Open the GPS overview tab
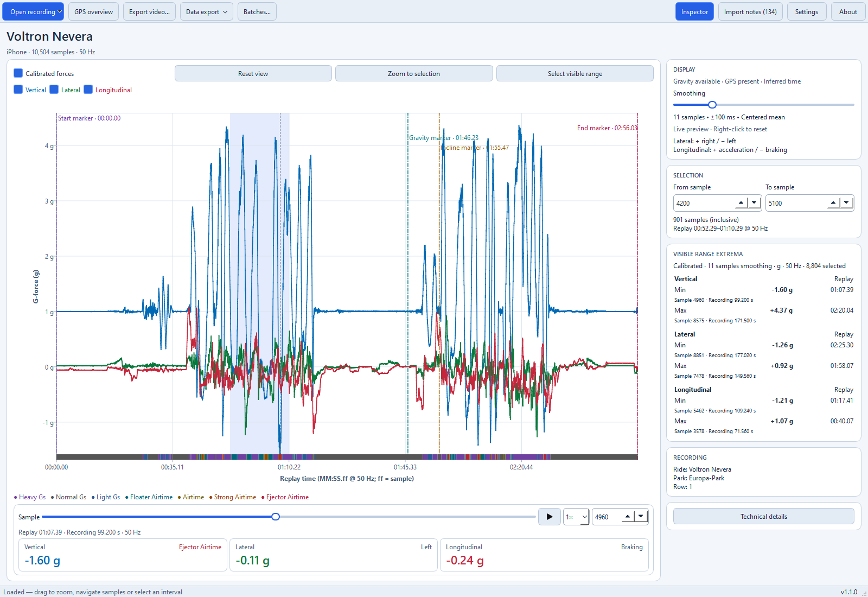Viewport: 868px width, 597px height. click(93, 11)
